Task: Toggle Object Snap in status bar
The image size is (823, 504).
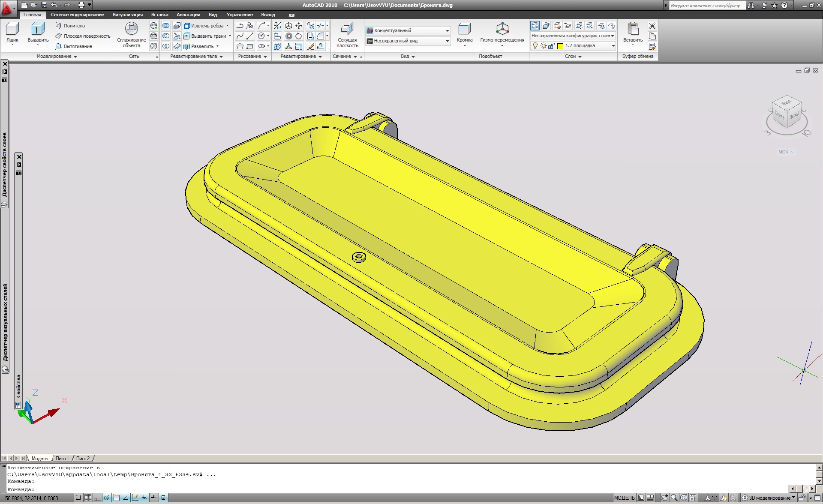Action: pyautogui.click(x=116, y=498)
